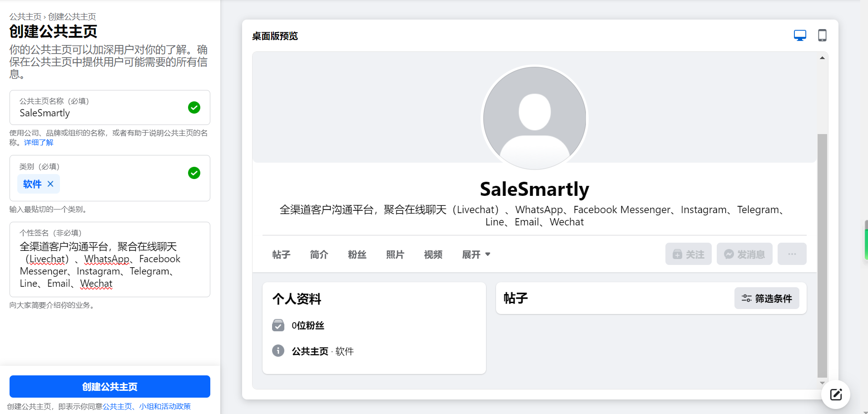Click the default profile avatar picture
868x414 pixels.
tap(535, 118)
